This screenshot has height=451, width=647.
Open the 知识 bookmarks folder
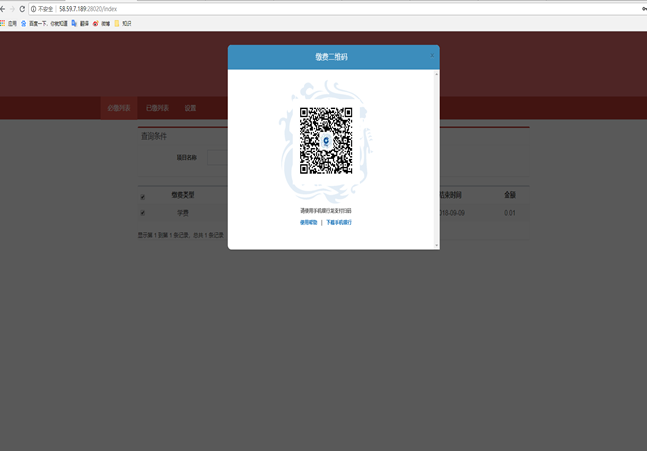[x=123, y=24]
